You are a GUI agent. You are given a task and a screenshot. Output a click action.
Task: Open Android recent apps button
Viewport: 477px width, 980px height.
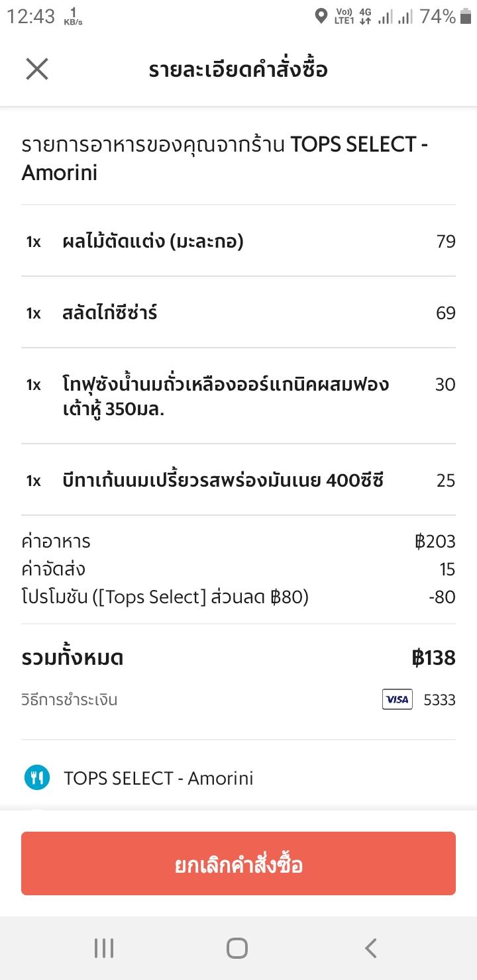(x=104, y=948)
